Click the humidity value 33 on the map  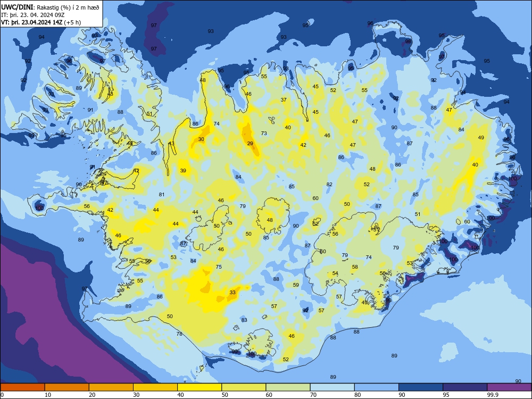(x=232, y=293)
